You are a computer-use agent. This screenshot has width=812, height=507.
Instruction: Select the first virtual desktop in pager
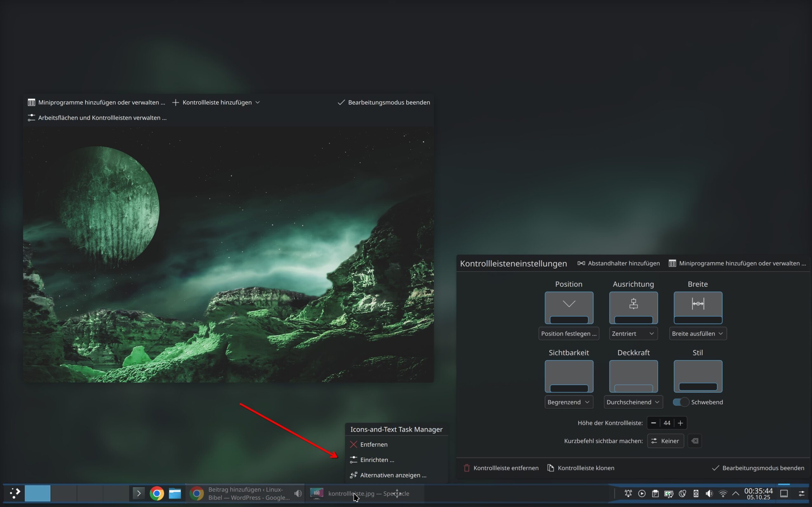click(x=37, y=493)
